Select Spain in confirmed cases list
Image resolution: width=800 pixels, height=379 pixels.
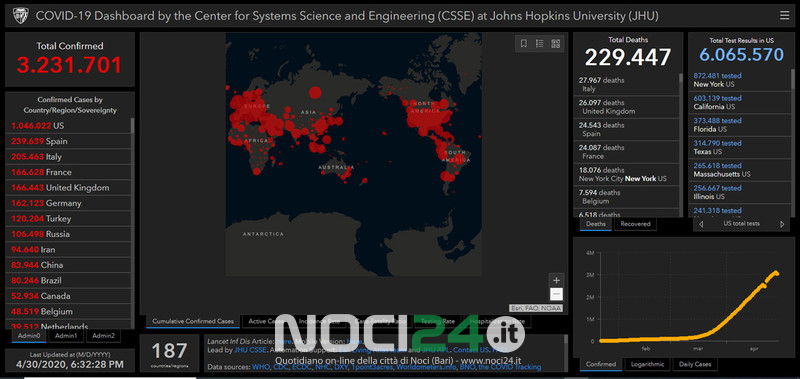[68, 141]
